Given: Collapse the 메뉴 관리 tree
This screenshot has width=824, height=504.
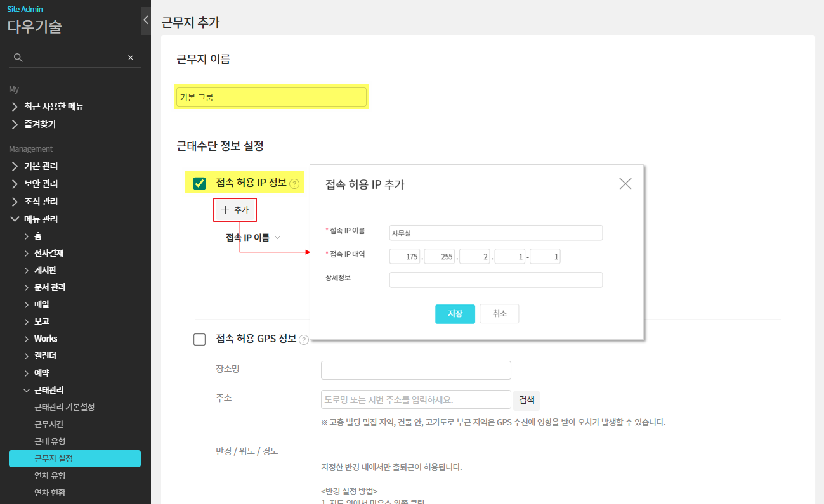Looking at the screenshot, I should tap(15, 219).
